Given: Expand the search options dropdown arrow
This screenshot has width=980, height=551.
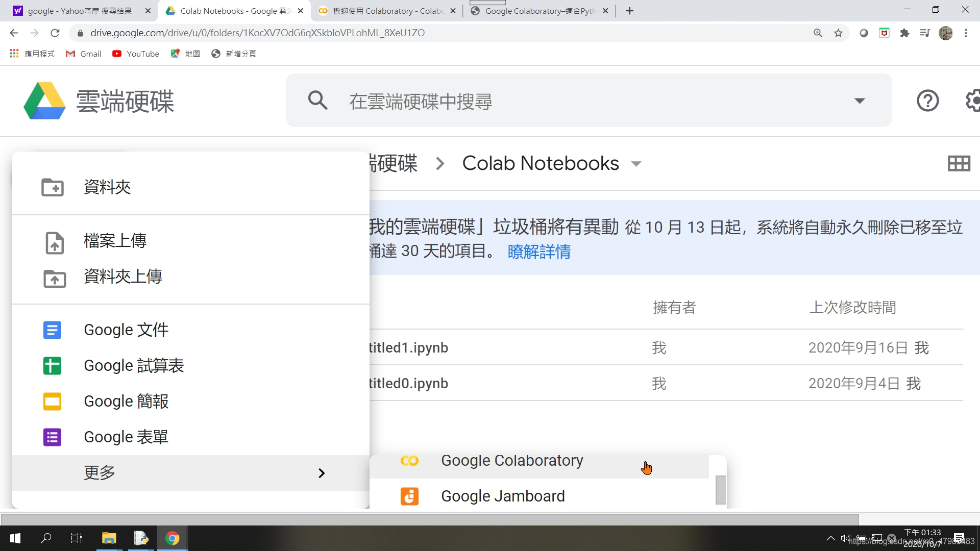Looking at the screenshot, I should (860, 101).
